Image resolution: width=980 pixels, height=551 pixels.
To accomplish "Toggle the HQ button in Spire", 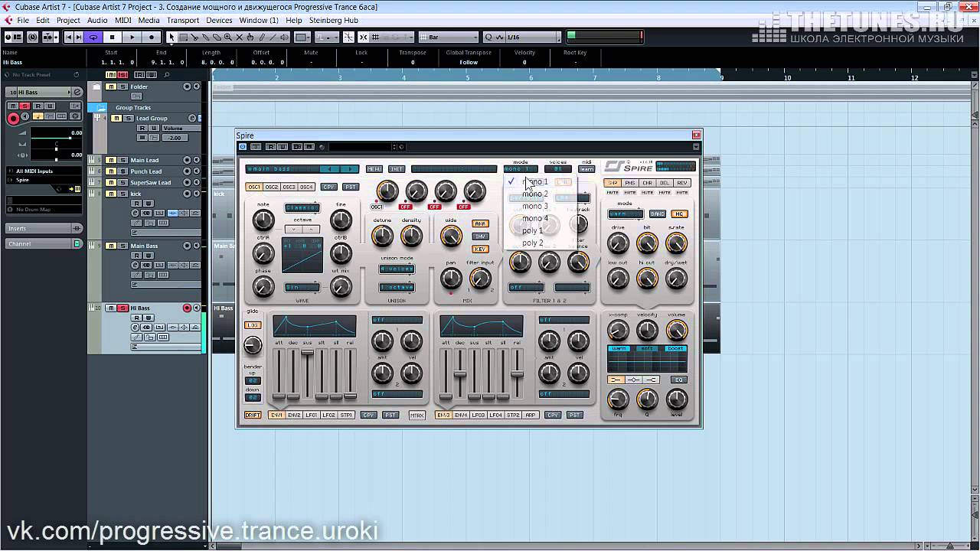I will 680,214.
